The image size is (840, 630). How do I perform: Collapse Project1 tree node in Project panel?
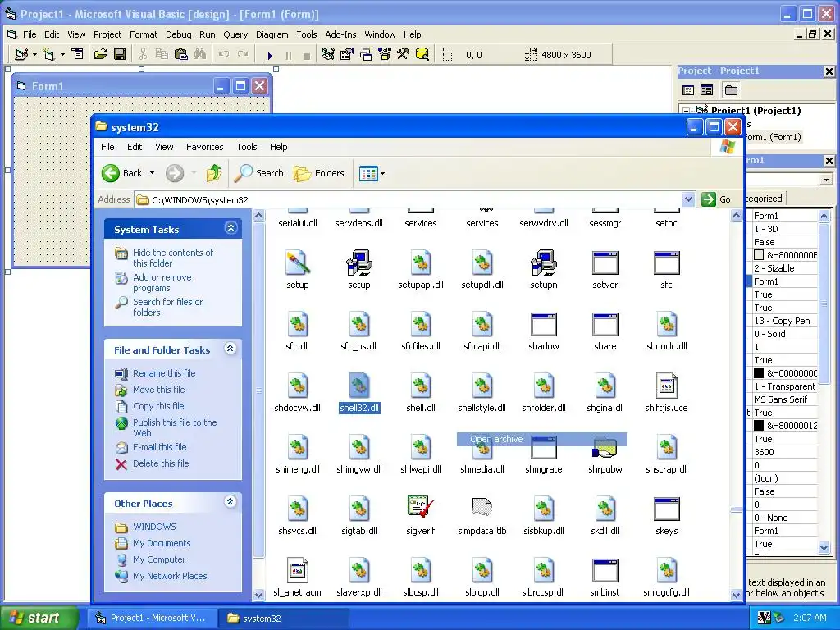[687, 111]
